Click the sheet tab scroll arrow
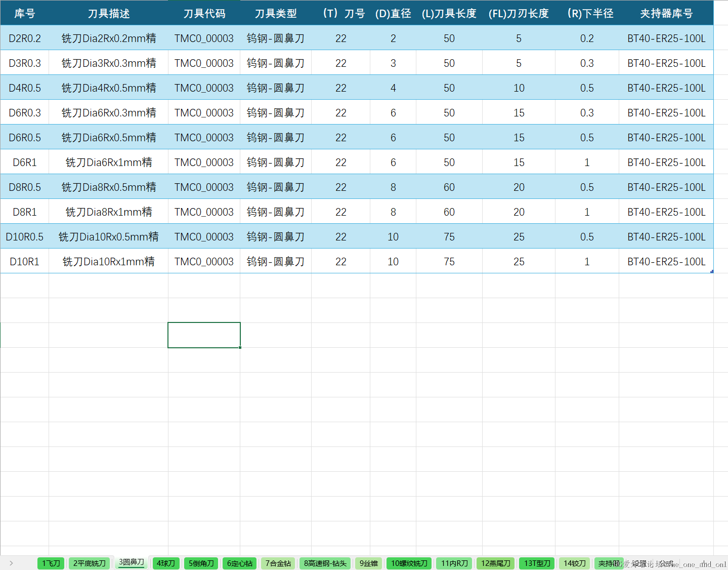The height and width of the screenshot is (570, 728). [x=11, y=563]
